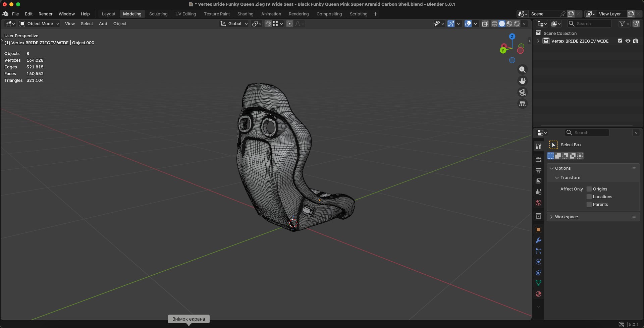644x328 pixels.
Task: Open the Object Constraints properties tab
Action: (x=538, y=272)
